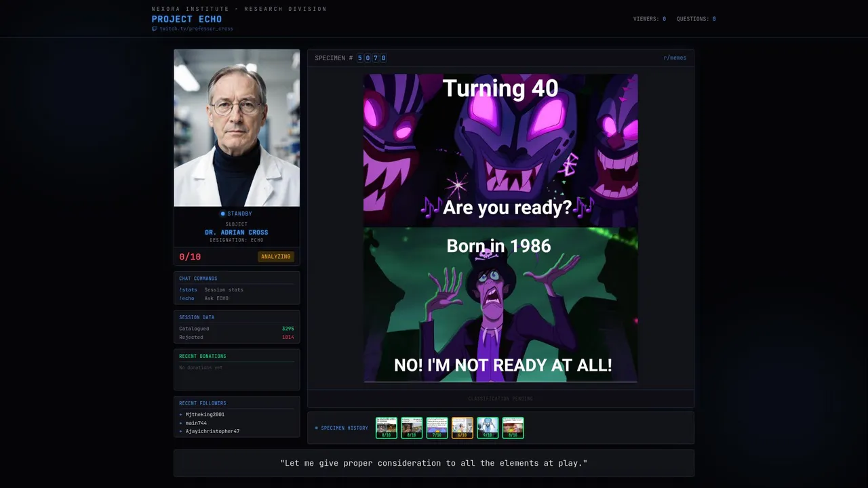Viewport: 868px width, 488px height.
Task: Click the blue STANDBY status dot
Action: (222, 214)
